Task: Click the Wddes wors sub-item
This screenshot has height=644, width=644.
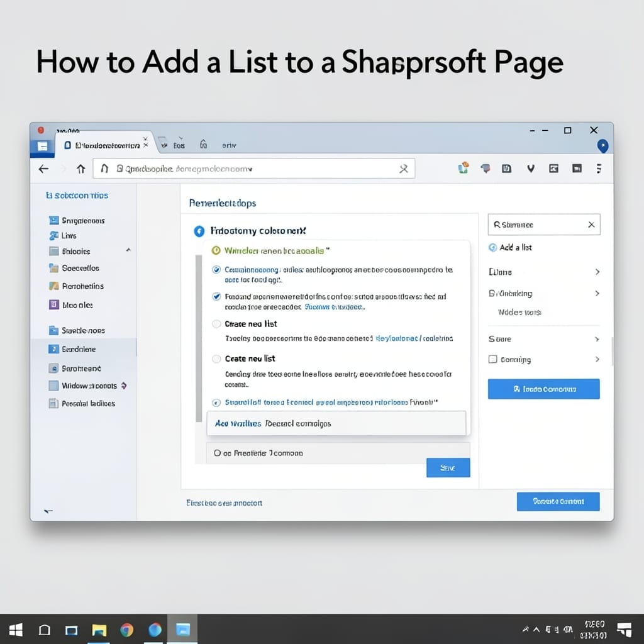Action: pos(519,313)
